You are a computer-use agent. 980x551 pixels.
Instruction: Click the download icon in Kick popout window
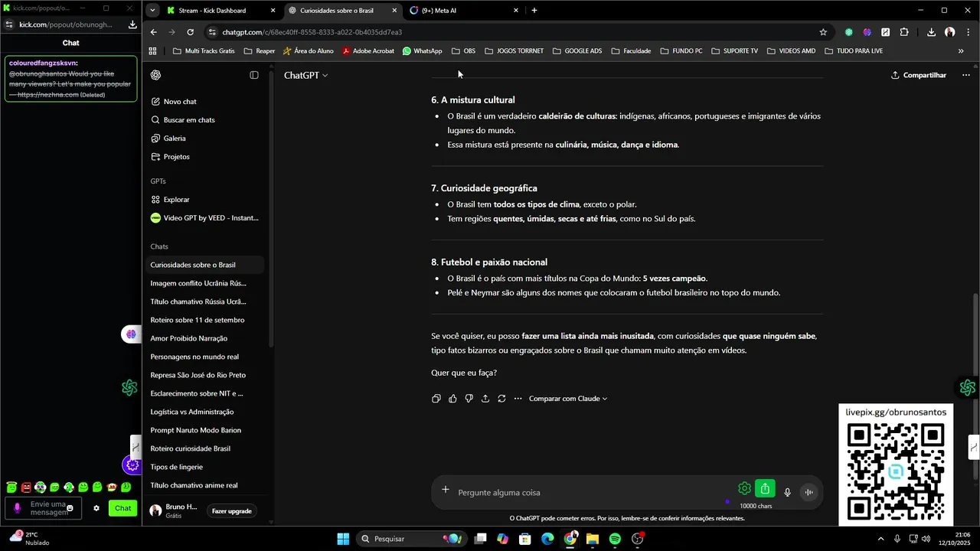pyautogui.click(x=132, y=24)
